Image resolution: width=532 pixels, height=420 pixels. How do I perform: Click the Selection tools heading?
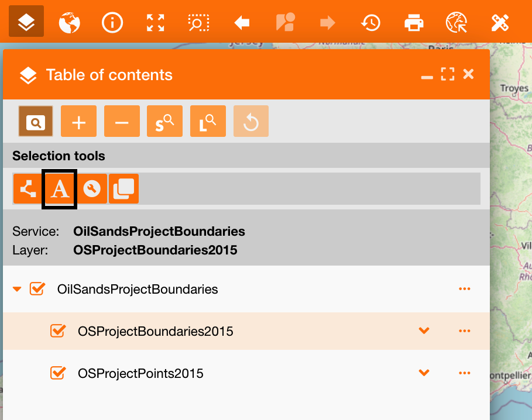pos(59,156)
